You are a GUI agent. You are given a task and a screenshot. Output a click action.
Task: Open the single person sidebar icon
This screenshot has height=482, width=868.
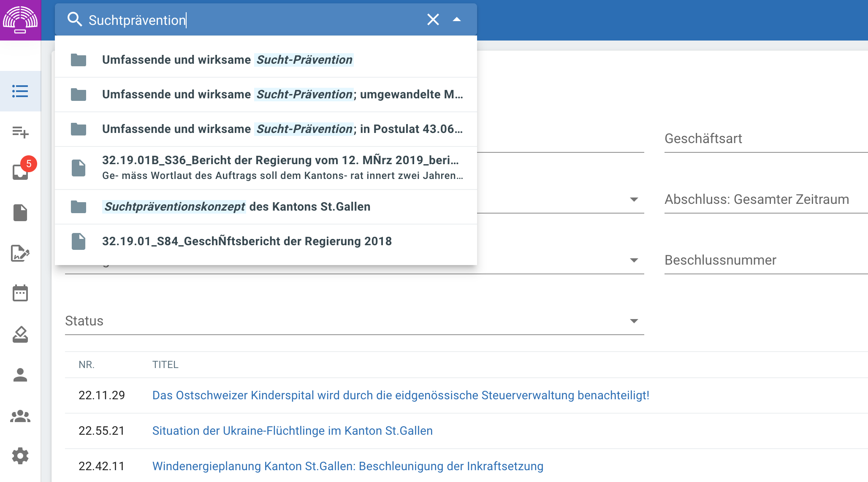click(20, 375)
